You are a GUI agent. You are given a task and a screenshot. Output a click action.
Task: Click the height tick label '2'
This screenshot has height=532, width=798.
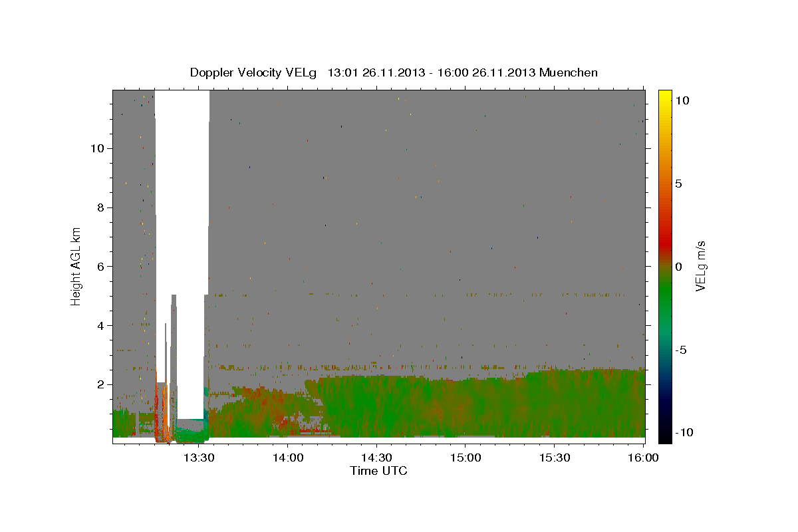(100, 385)
